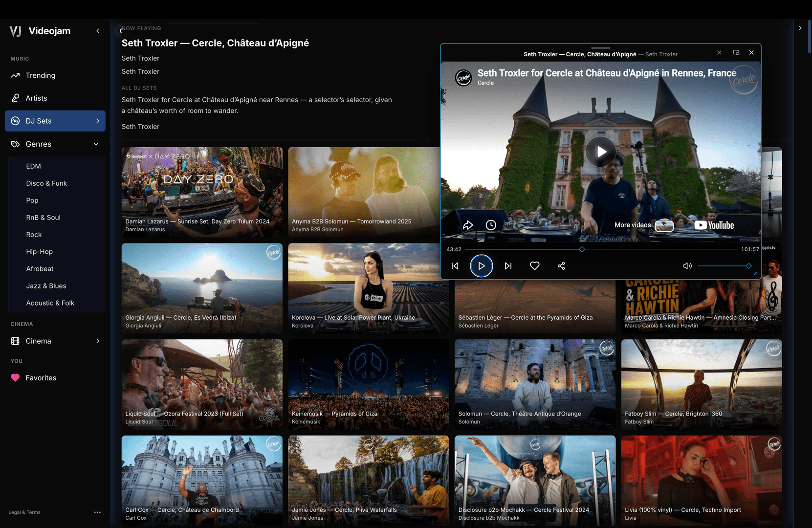Play the video with the round play button
This screenshot has height=528, width=812.
pyautogui.click(x=601, y=152)
